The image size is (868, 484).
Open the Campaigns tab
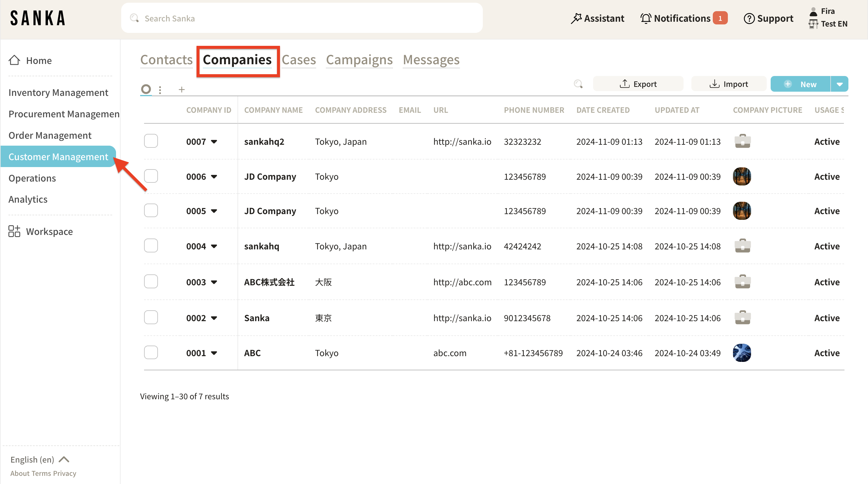click(x=359, y=60)
